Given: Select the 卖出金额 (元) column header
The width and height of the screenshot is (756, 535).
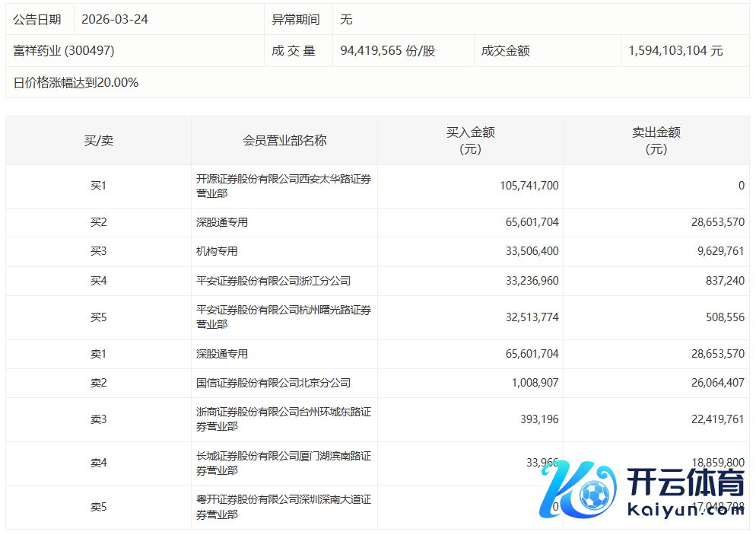Looking at the screenshot, I should click(656, 141).
